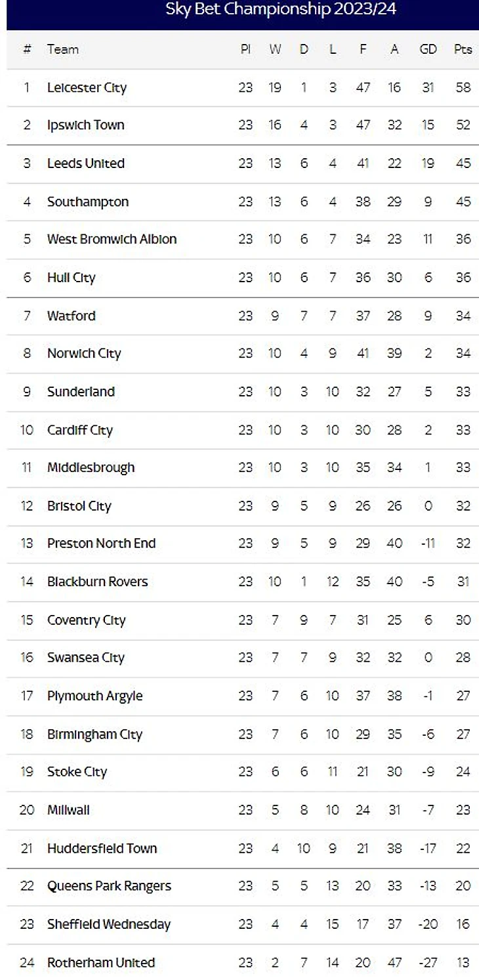Click the GD column header

428,49
